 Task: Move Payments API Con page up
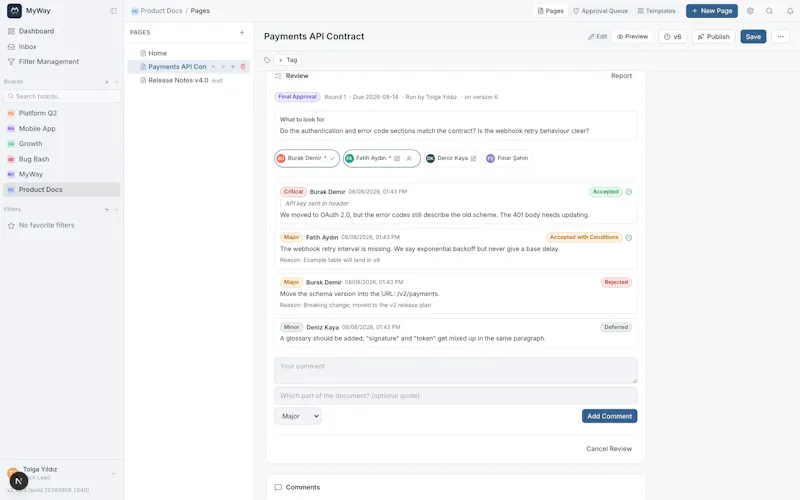213,67
